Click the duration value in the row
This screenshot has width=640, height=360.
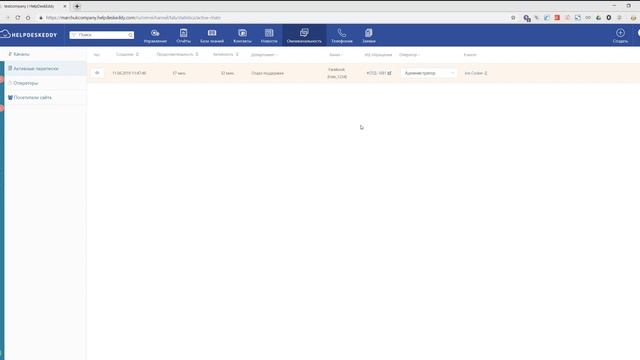pos(179,73)
